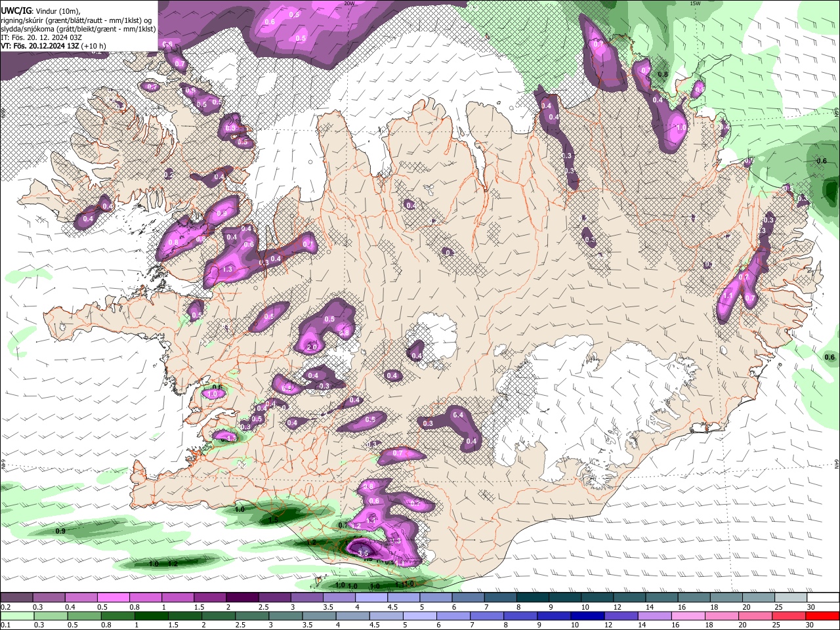Pick the darkest purple swatch at snow value 2
Viewport: 840px width, 630px height.
click(242, 598)
